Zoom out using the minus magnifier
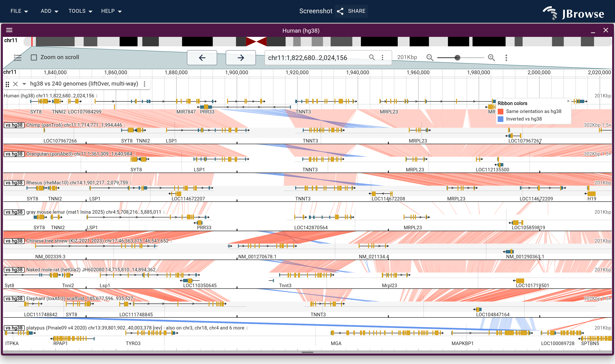Image resolution: width=615 pixels, height=364 pixels. (x=430, y=58)
